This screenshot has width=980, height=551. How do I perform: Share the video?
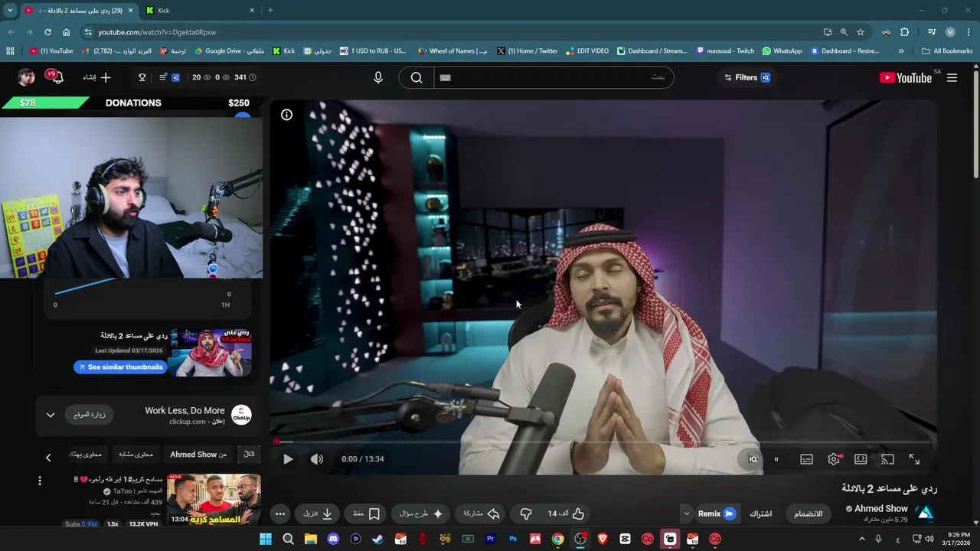482,514
